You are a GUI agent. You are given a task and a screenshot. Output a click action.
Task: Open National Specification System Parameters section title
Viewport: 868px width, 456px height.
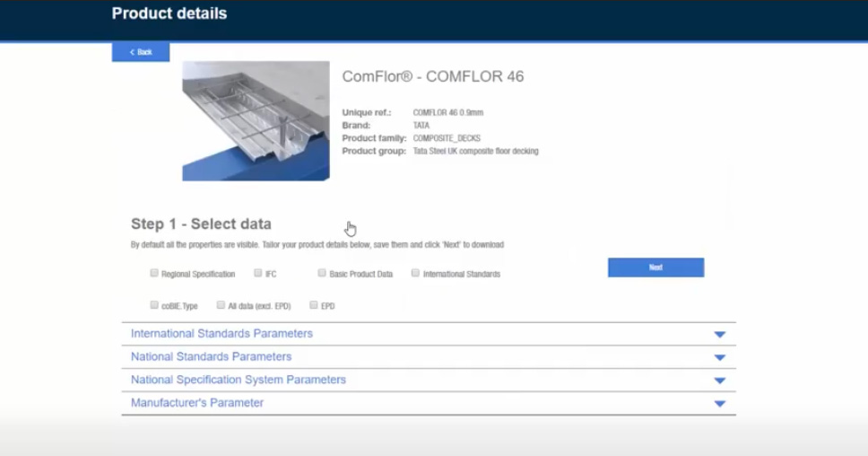coord(238,380)
